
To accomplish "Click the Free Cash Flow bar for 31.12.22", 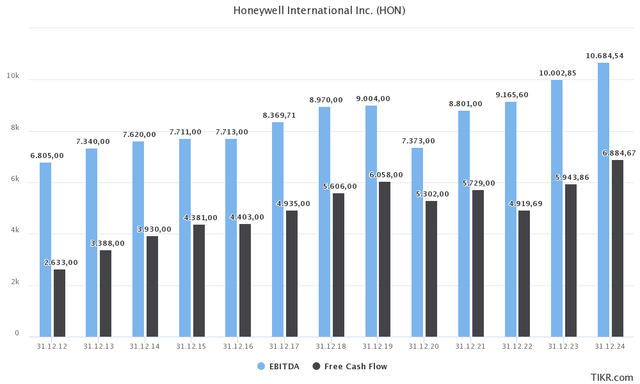I will click(x=524, y=274).
